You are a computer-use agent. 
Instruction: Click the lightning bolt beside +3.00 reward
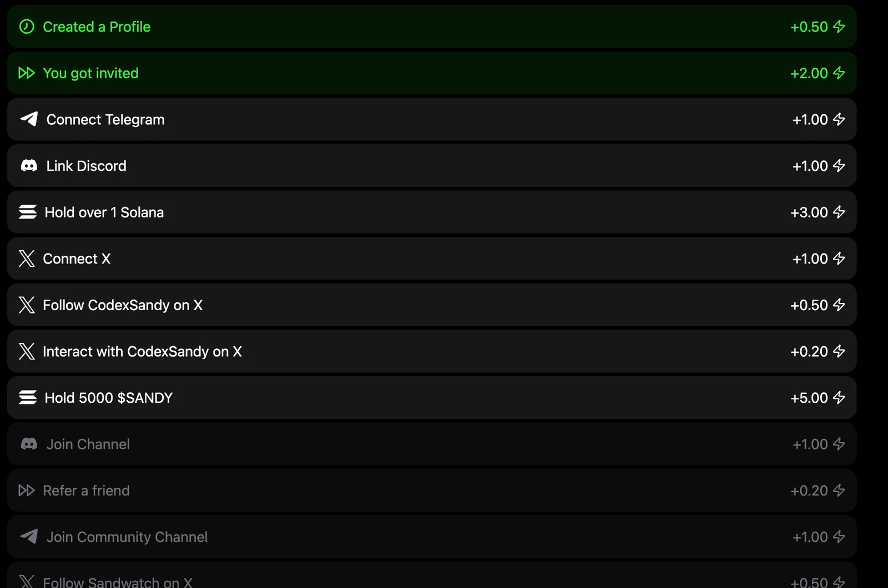839,212
